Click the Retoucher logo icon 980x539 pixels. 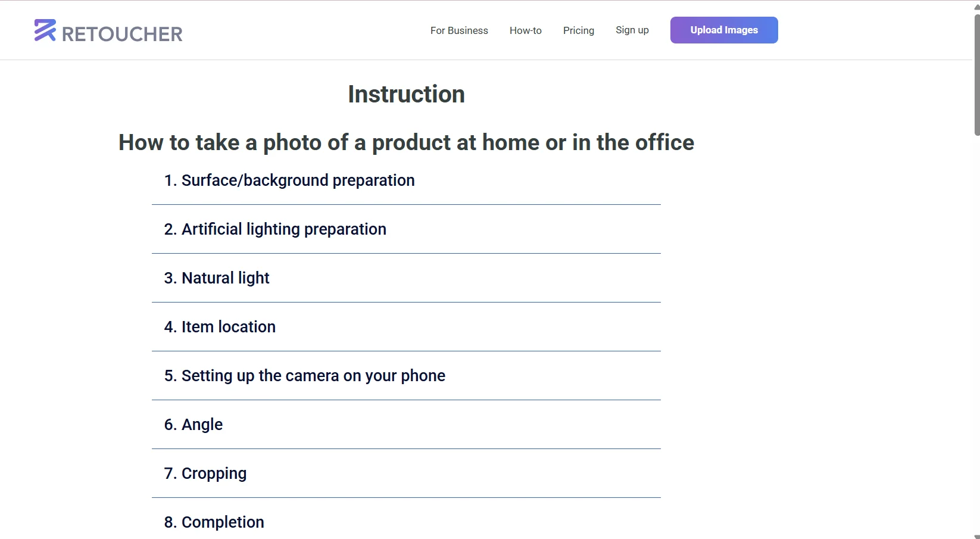(45, 31)
